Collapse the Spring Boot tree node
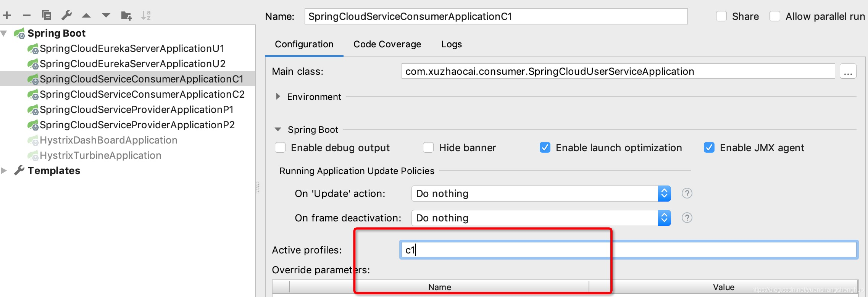Image resolution: width=868 pixels, height=297 pixels. pos(4,33)
